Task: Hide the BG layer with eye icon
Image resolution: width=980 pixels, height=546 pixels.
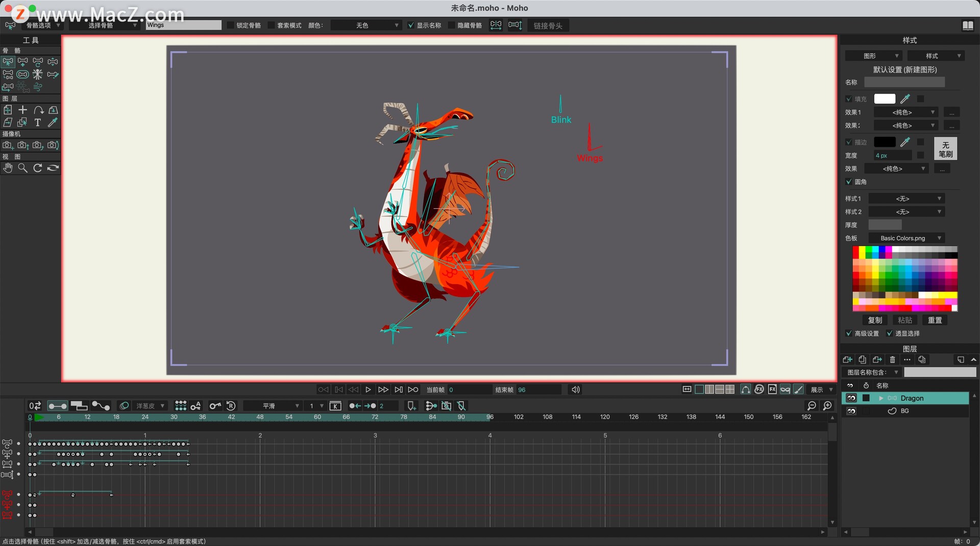Action: tap(851, 411)
